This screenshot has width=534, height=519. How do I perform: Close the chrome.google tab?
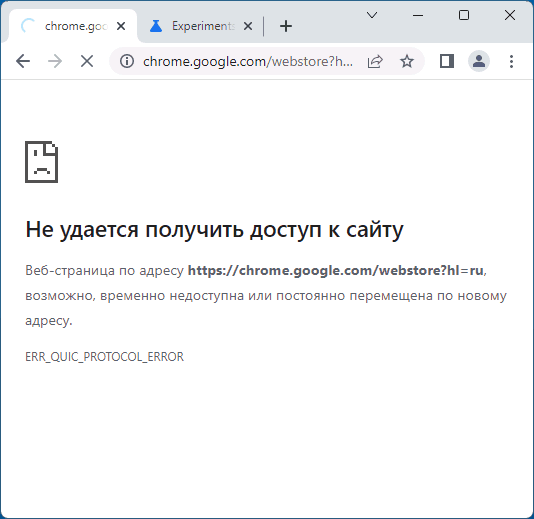click(x=121, y=26)
